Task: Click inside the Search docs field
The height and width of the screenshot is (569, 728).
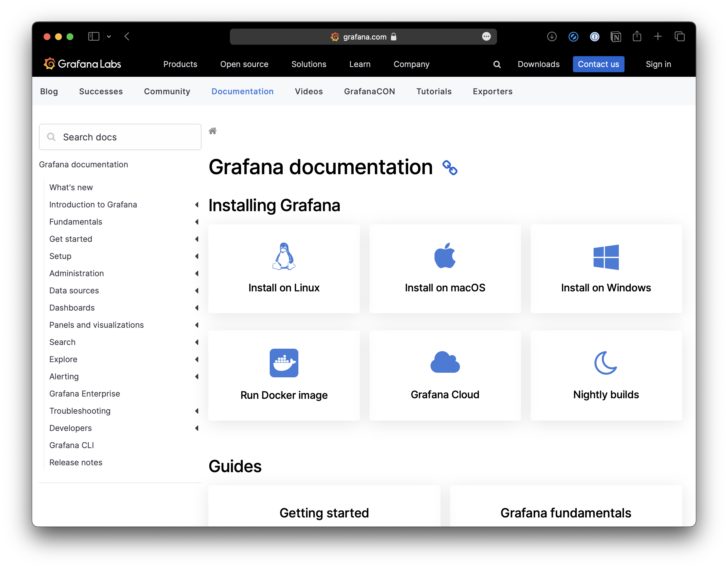Action: [120, 137]
